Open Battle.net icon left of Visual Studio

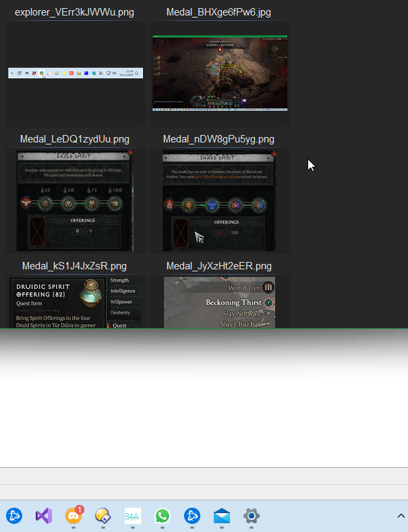pos(15,516)
